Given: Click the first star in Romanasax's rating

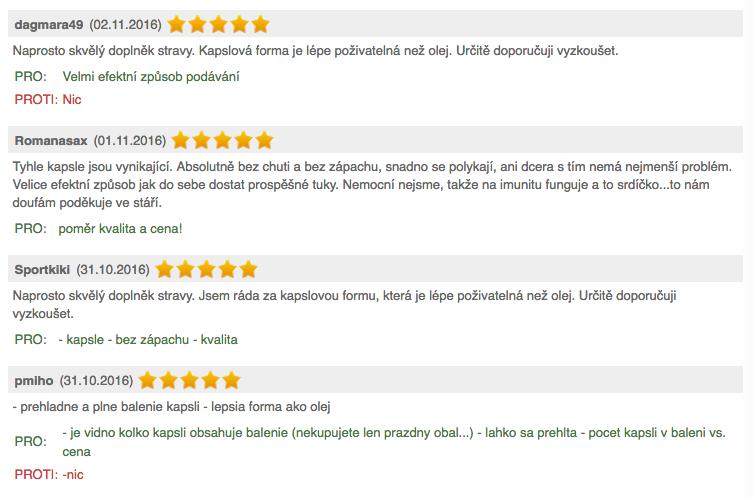Looking at the screenshot, I should coord(180,140).
